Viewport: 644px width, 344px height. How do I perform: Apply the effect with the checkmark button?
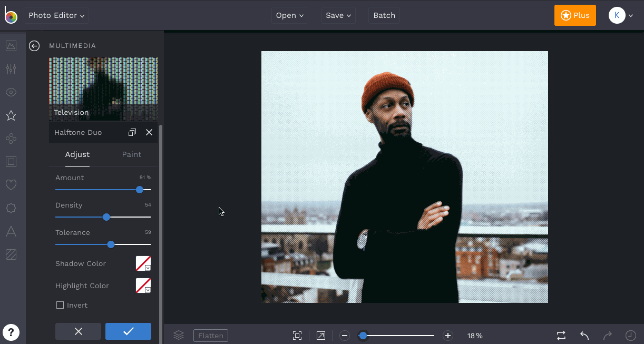pyautogui.click(x=128, y=331)
